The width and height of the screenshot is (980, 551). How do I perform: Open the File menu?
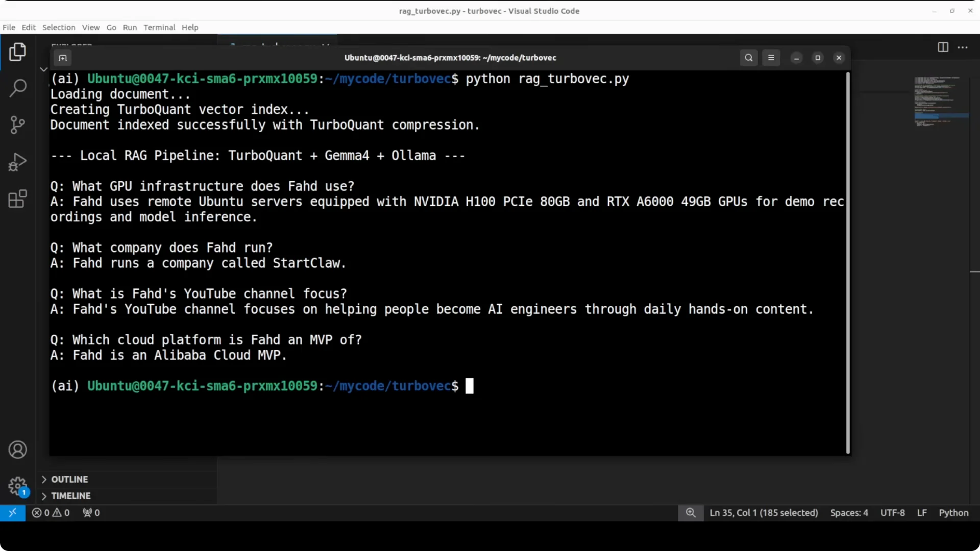pos(9,28)
